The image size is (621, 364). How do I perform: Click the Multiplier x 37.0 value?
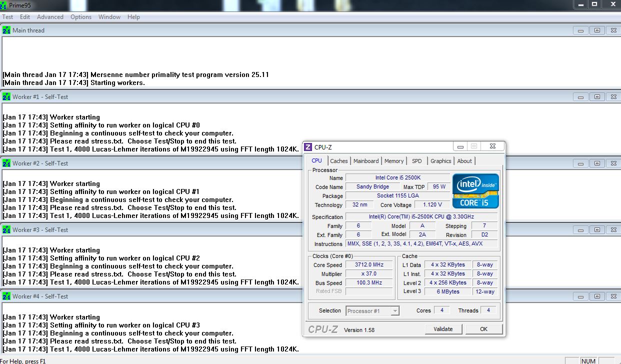(x=369, y=274)
